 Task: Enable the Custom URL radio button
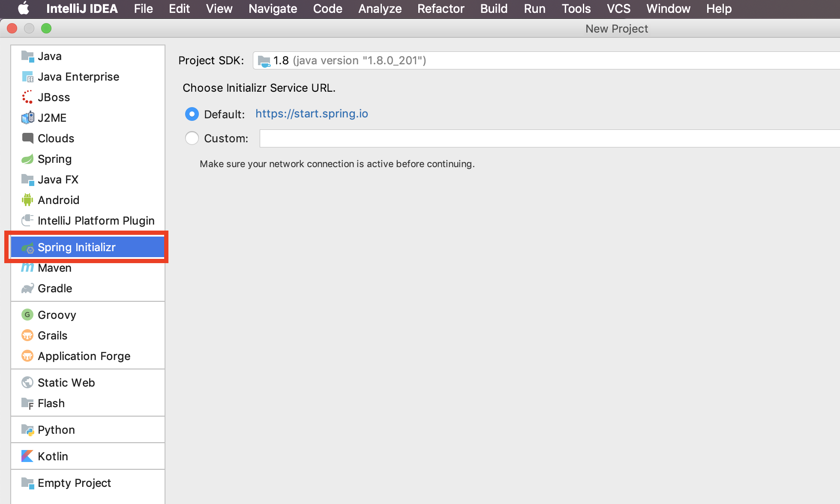point(192,138)
